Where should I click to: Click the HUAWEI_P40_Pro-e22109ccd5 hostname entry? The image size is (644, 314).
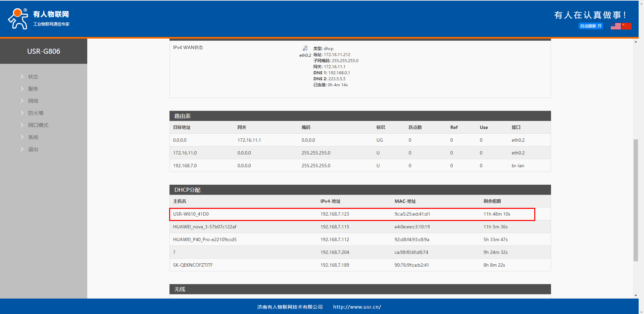(205, 240)
